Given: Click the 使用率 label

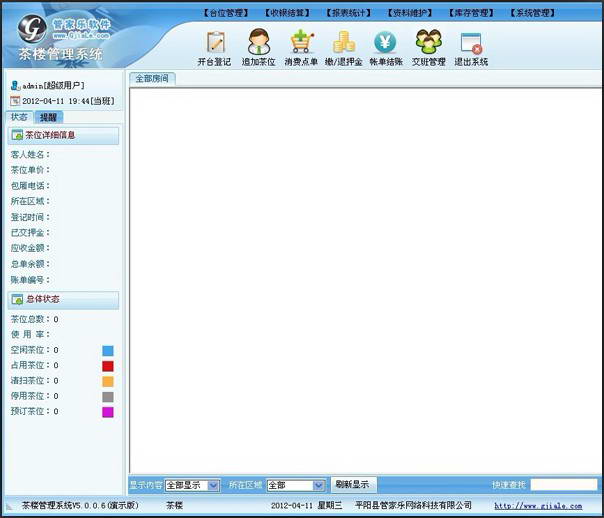Looking at the screenshot, I should [30, 334].
